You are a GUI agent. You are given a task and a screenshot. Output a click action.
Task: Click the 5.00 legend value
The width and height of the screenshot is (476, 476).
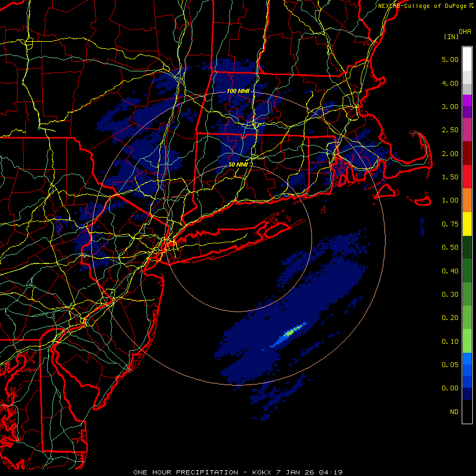450,59
